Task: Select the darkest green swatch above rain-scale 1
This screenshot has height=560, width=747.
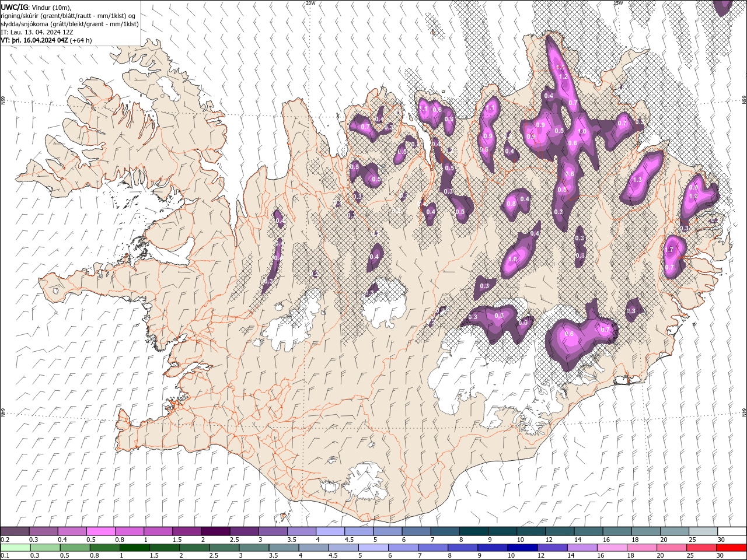Action: tap(134, 548)
